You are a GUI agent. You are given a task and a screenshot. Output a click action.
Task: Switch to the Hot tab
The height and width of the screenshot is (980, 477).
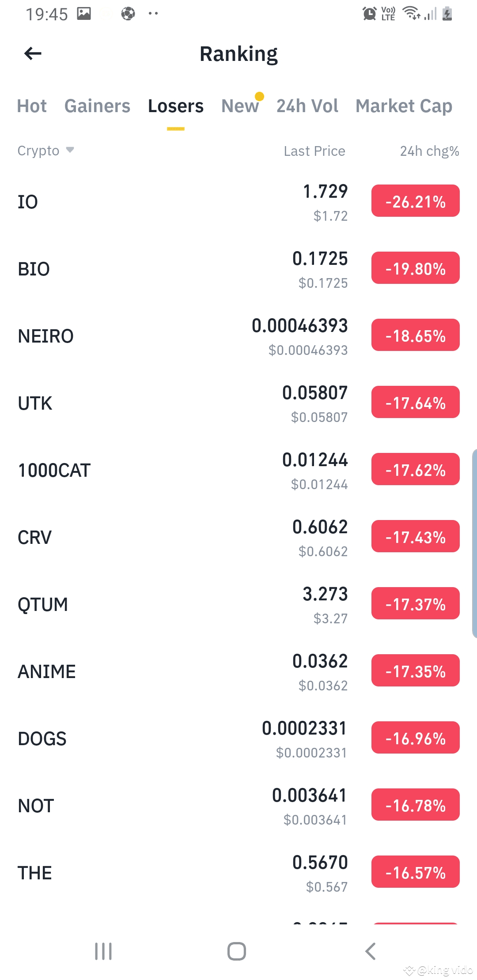click(32, 106)
